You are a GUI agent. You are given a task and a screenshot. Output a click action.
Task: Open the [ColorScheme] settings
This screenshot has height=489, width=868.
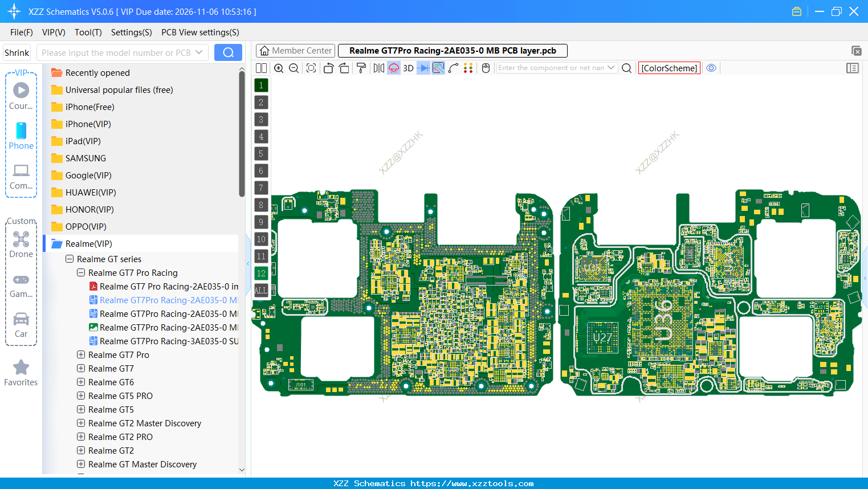pyautogui.click(x=669, y=67)
